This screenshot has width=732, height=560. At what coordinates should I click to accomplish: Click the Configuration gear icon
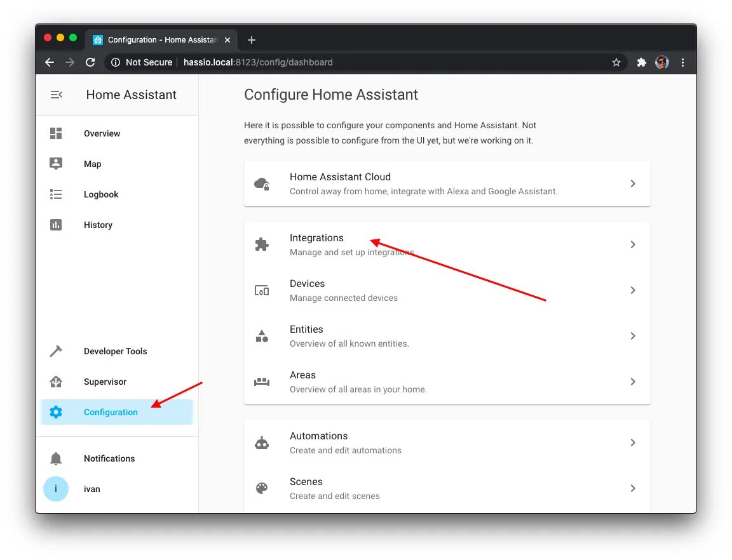[56, 412]
